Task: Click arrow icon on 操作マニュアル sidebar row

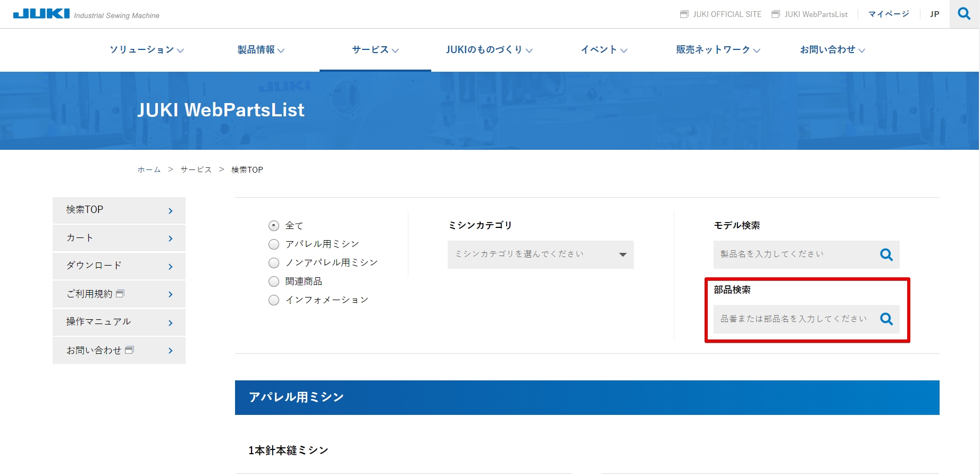Action: [x=171, y=323]
